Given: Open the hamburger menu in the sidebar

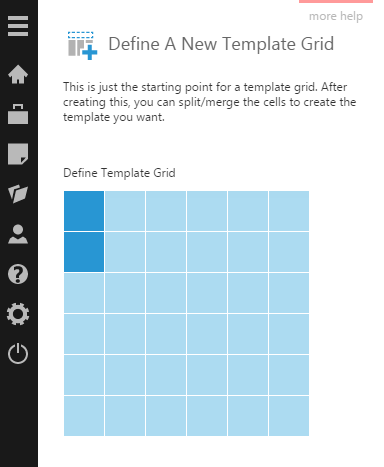Looking at the screenshot, I should pyautogui.click(x=18, y=26).
